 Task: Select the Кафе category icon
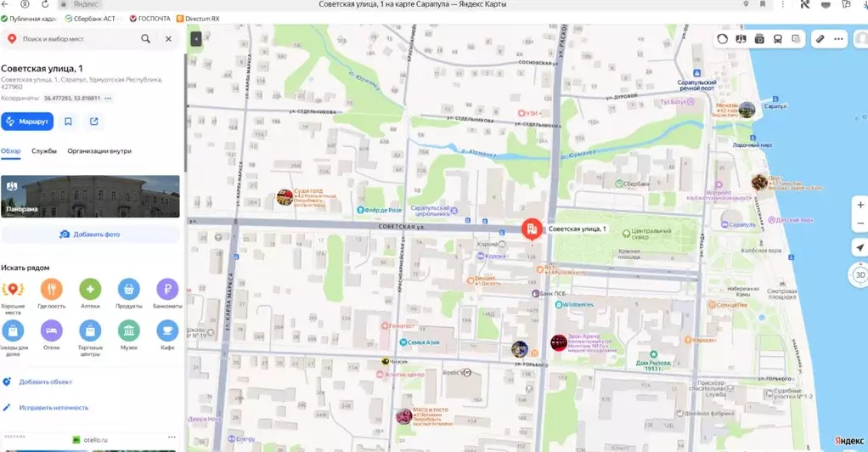(x=167, y=331)
